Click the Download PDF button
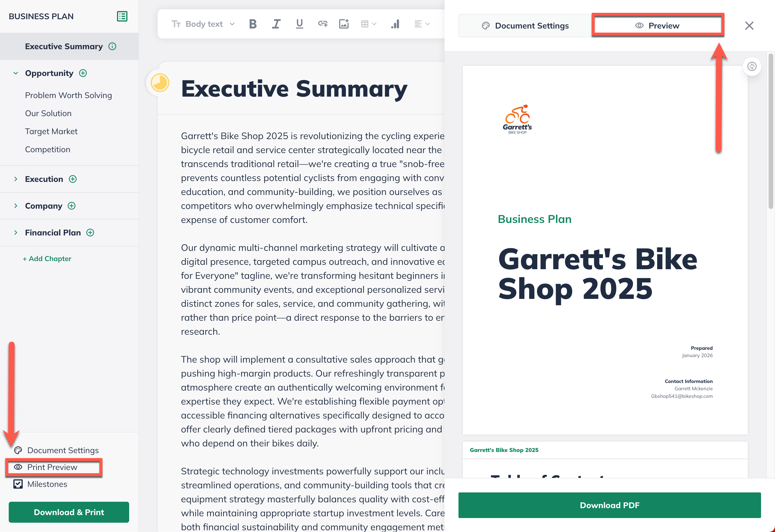 (609, 505)
